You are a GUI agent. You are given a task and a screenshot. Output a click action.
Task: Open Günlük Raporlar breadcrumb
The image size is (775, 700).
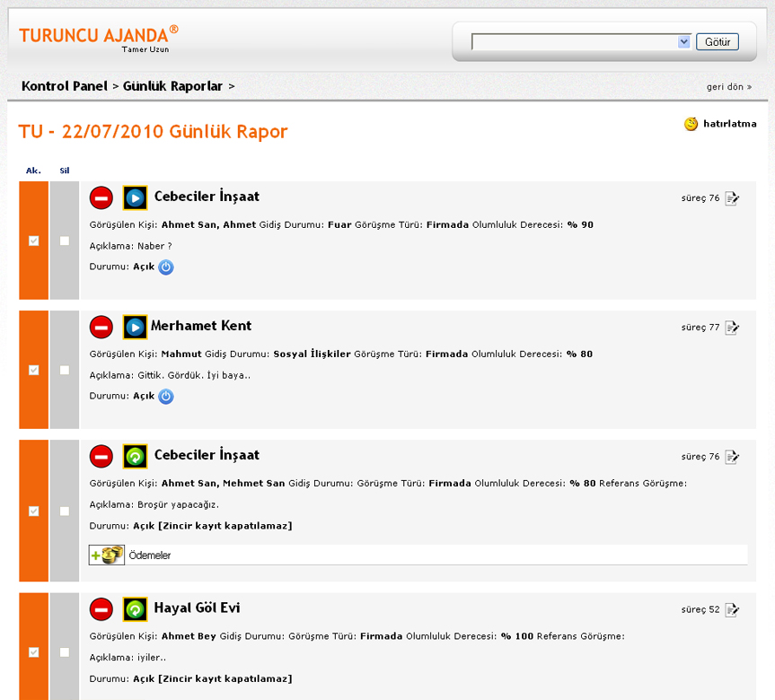tap(172, 86)
